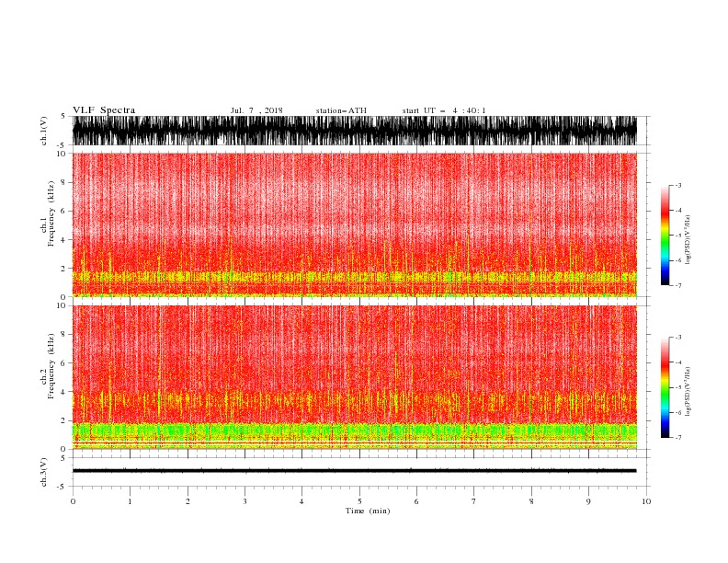Click ch.2 frequency tick label "4"

click(63, 392)
